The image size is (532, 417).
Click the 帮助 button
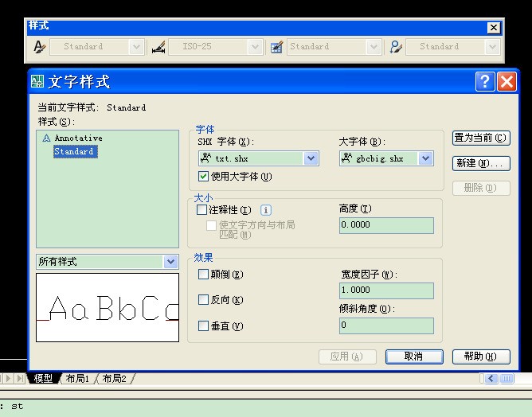click(481, 357)
